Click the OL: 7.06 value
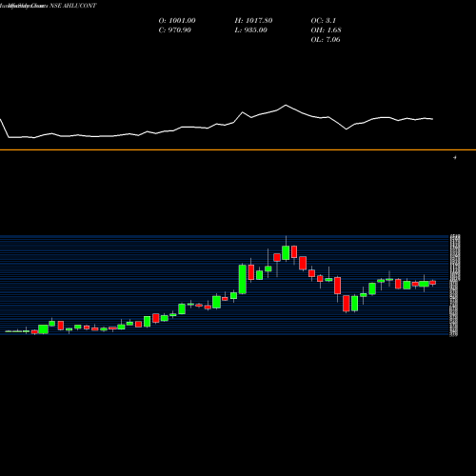476x476 pixels. point(326,40)
